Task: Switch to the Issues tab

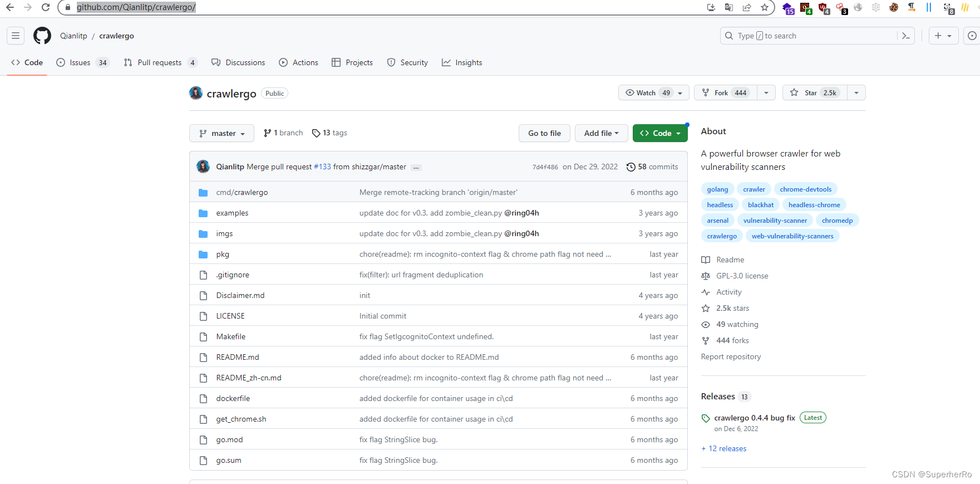Action: point(82,62)
